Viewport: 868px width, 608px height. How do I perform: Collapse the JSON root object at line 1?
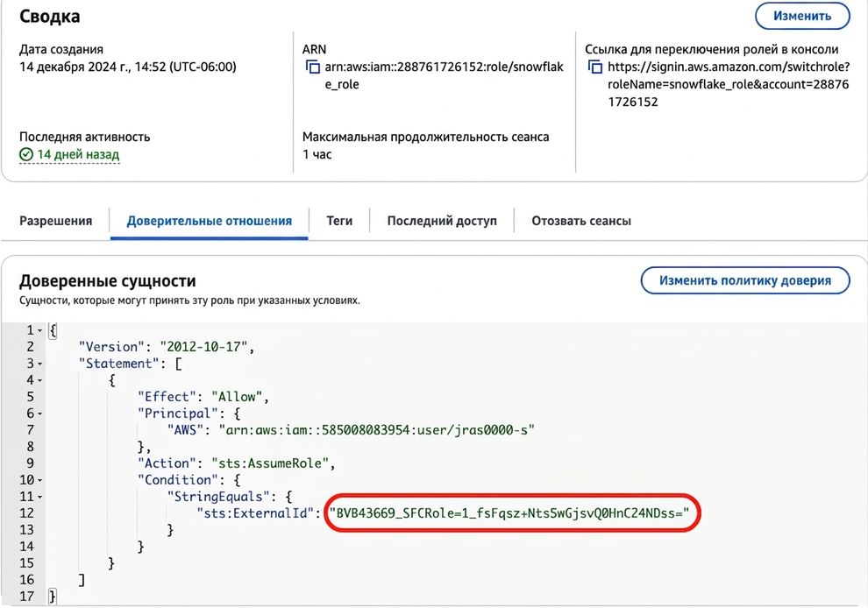[39, 331]
